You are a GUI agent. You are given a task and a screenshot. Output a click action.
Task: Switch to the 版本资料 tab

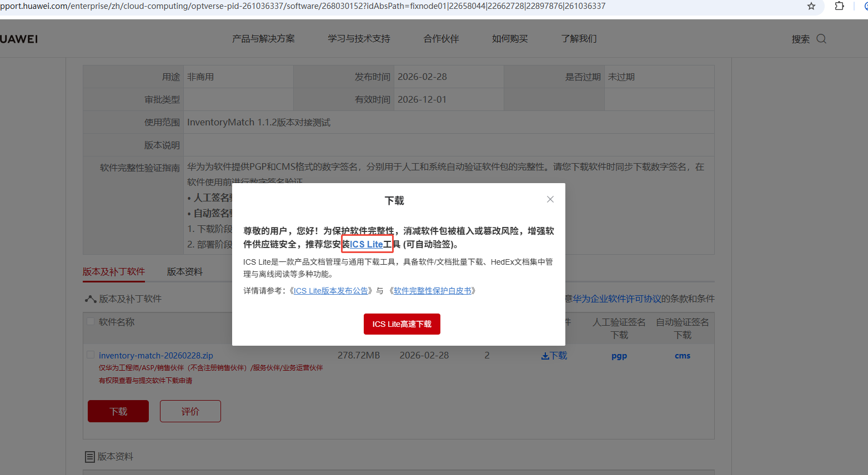[x=185, y=272]
